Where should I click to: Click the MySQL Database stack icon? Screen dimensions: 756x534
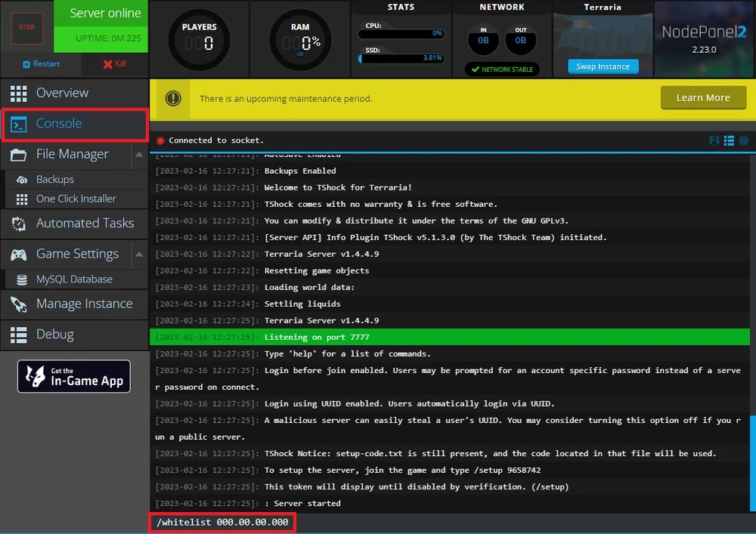coord(22,279)
